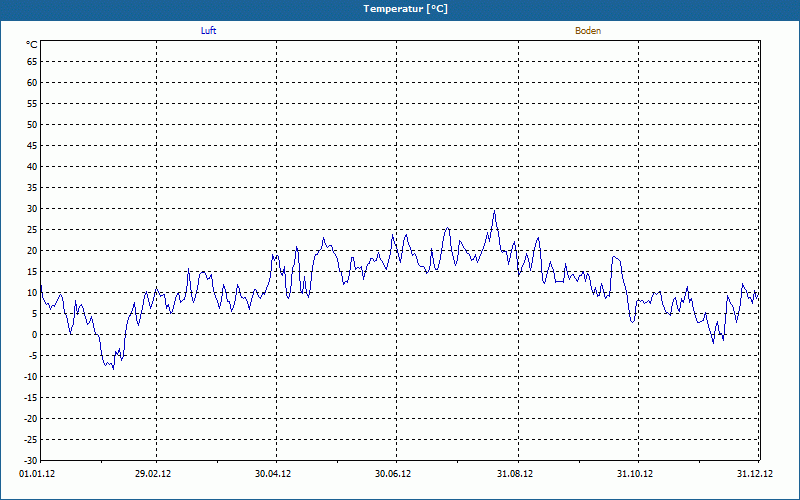The image size is (800, 500).
Task: Select the 31.10.12 date label
Action: pyautogui.click(x=635, y=474)
